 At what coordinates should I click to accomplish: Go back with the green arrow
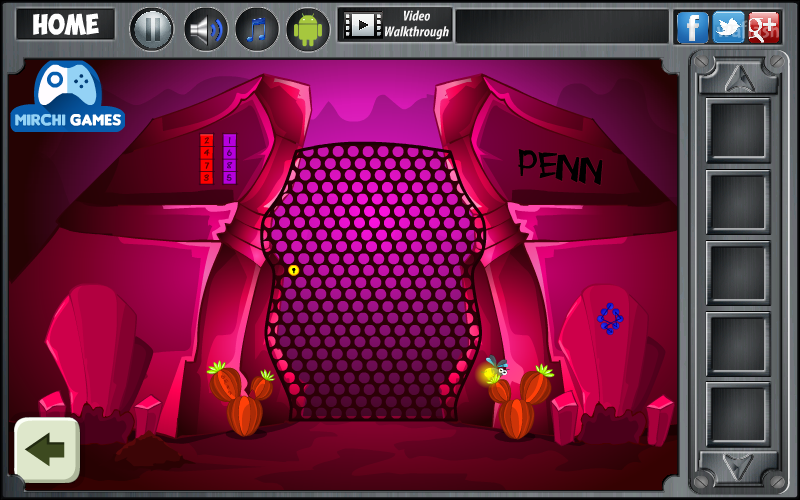47,449
